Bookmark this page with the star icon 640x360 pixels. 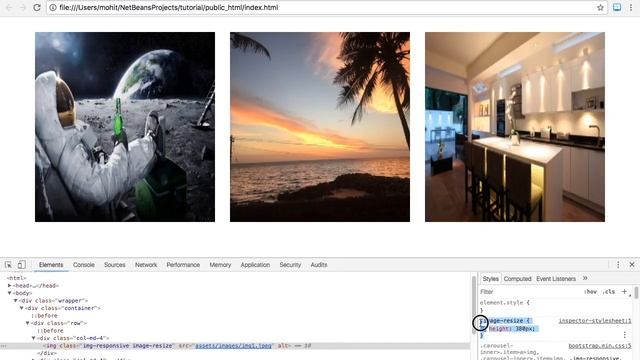[x=600, y=7]
